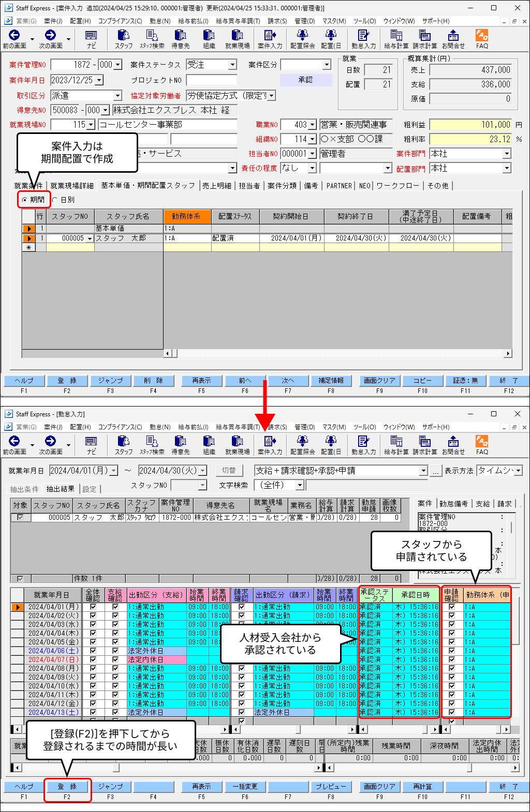The image size is (530, 812).
Task: Toggle 支給確認 checkbox for 2024/04/10 row
Action: tap(115, 686)
